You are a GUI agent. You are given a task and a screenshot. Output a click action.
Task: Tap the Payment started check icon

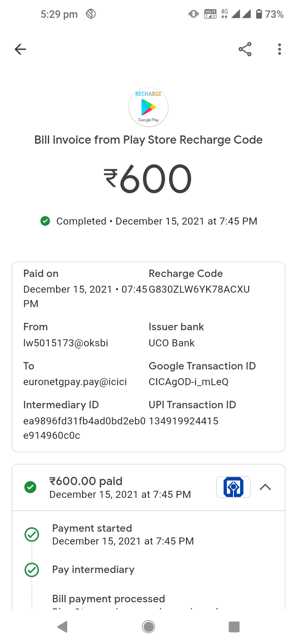click(32, 535)
